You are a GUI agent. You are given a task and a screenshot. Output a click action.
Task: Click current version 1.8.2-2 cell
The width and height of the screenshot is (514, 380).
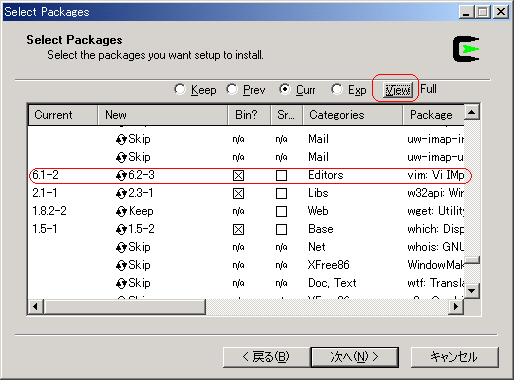coord(49,211)
